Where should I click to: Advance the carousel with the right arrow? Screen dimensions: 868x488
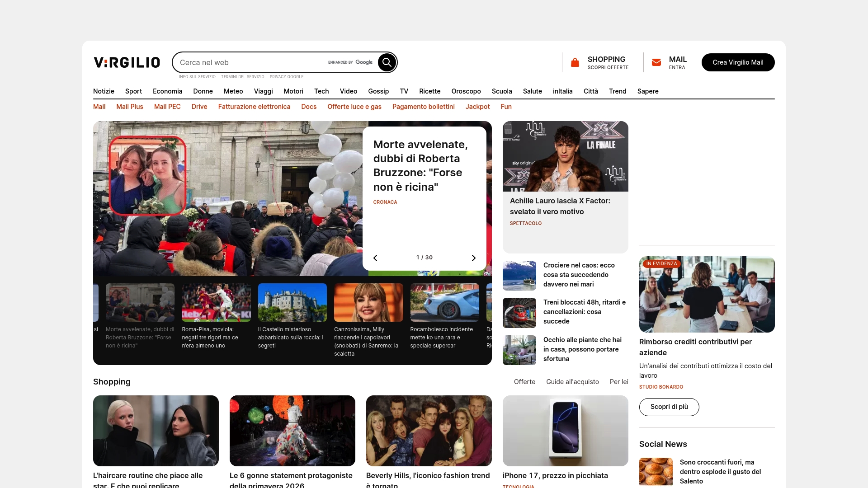click(x=473, y=258)
